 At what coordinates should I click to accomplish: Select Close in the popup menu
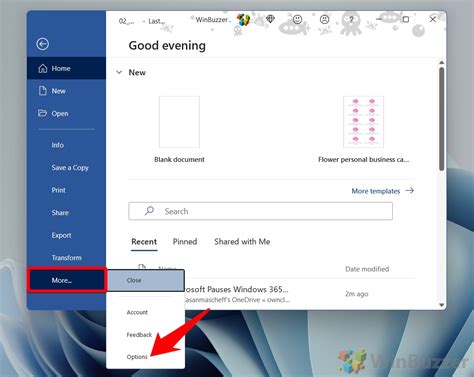click(146, 280)
